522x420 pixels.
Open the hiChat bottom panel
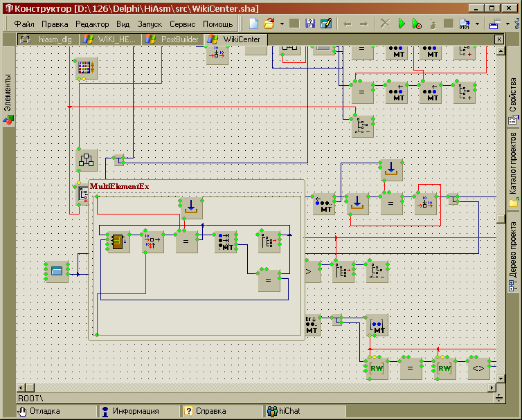289,411
